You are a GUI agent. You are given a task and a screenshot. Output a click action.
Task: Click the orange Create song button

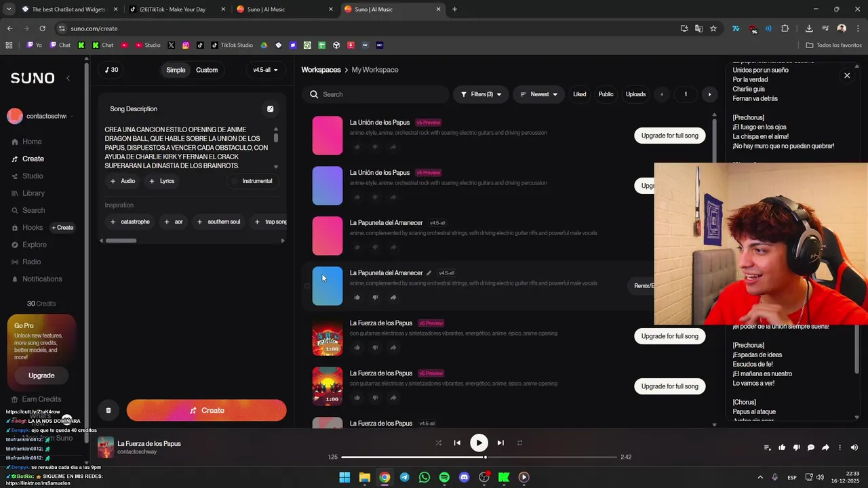[x=206, y=410]
